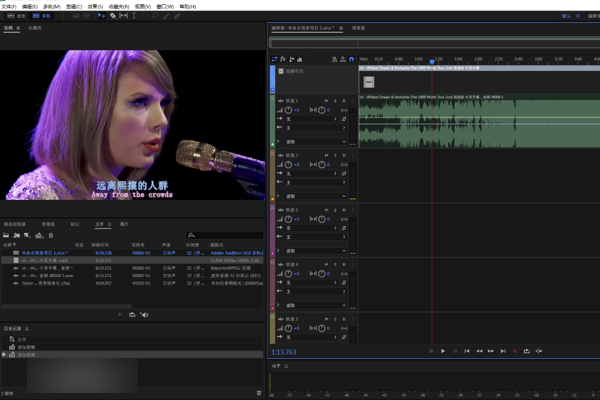This screenshot has height=400, width=600.
Task: Solo track 1 (S button)
Action: 335,101
